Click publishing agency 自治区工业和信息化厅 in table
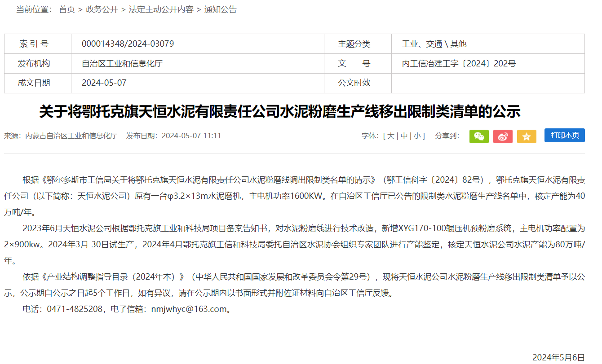Viewport: 602px width, 364px height. tap(122, 64)
